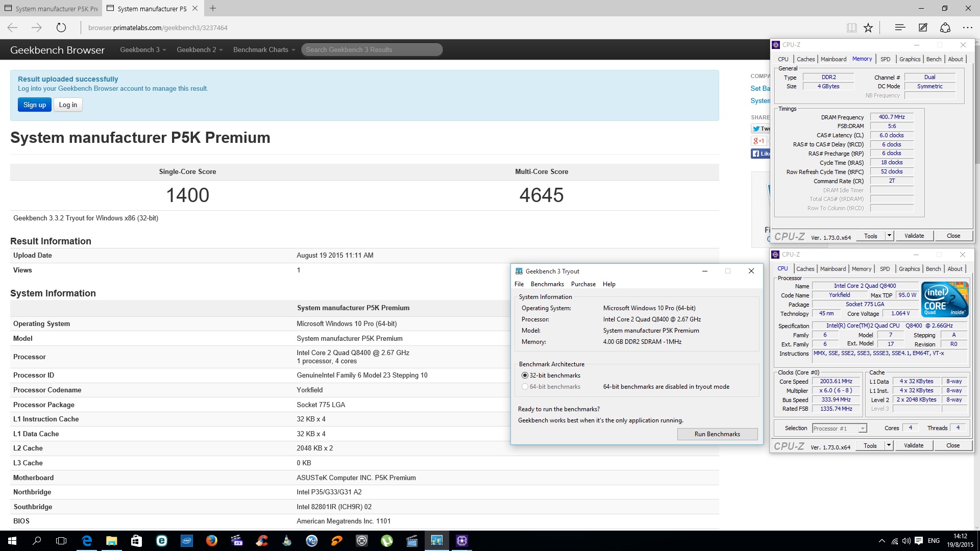Open volume control in system tray

[x=906, y=541]
